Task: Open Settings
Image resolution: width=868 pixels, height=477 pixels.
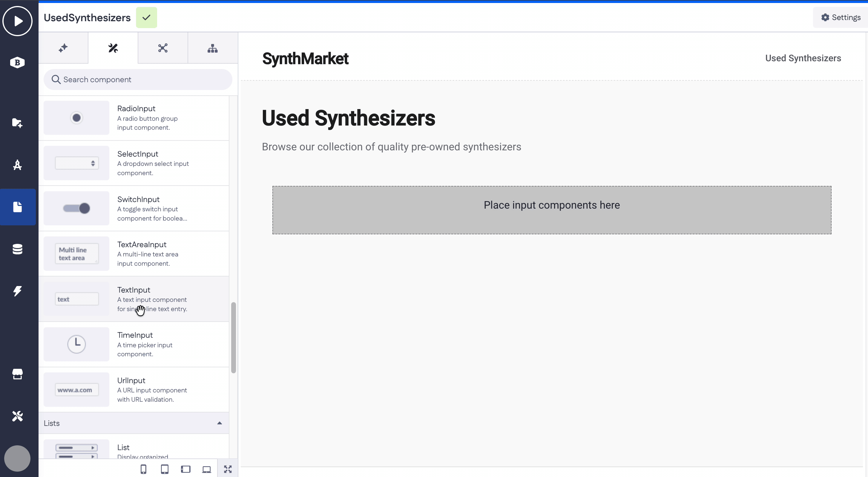Action: pyautogui.click(x=841, y=18)
